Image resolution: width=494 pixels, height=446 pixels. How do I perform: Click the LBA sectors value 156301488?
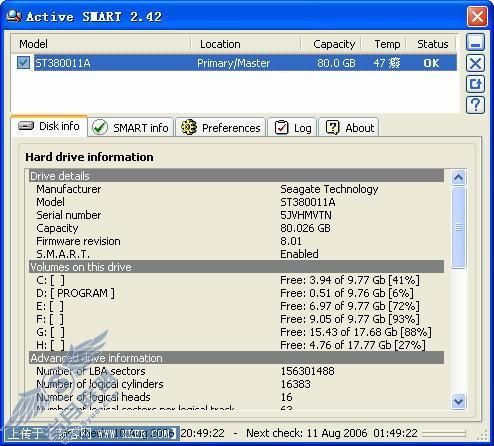(307, 371)
